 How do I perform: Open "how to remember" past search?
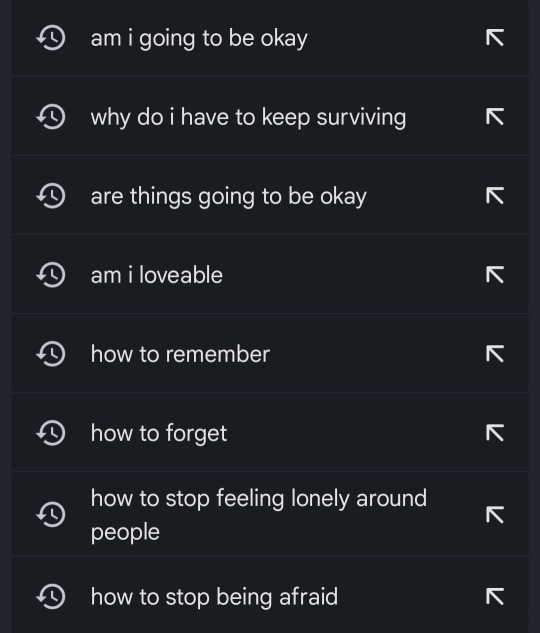click(x=270, y=354)
